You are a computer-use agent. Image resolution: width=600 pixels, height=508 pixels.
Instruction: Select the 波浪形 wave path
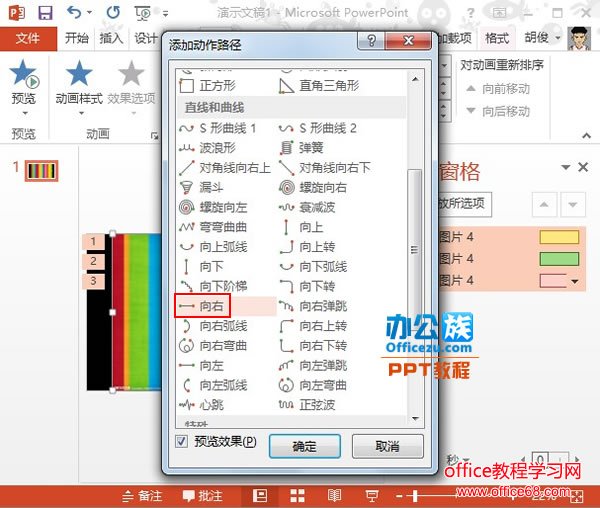207,148
